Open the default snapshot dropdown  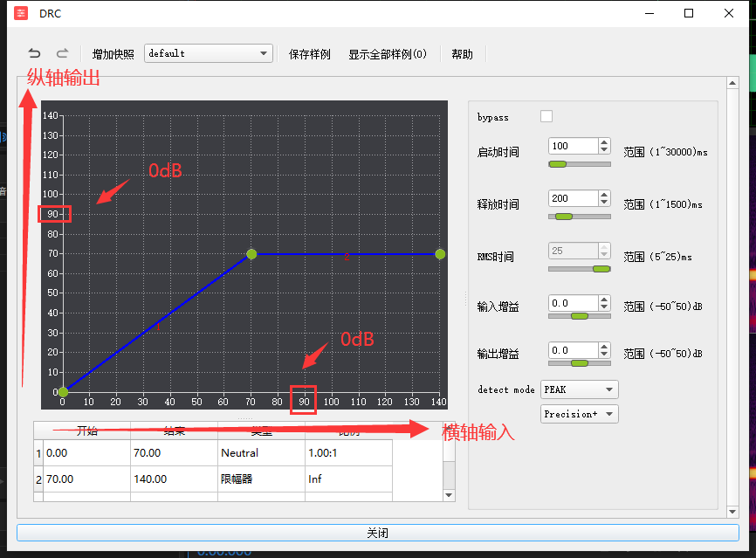(209, 53)
